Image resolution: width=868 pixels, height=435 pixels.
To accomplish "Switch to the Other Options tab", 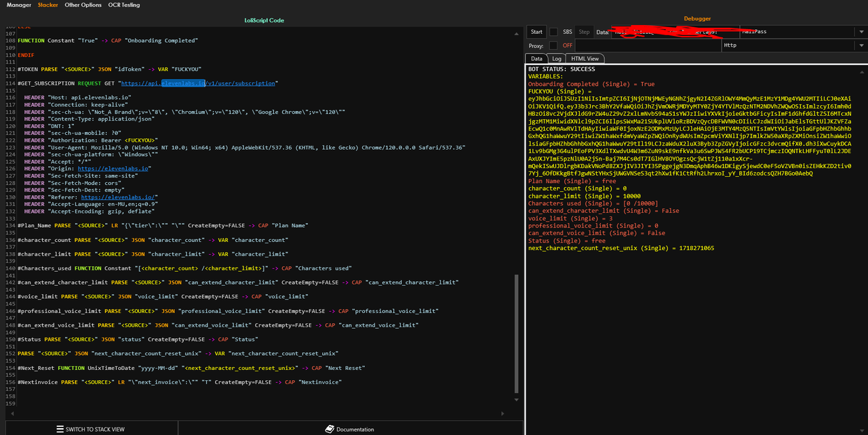I will 83,5.
